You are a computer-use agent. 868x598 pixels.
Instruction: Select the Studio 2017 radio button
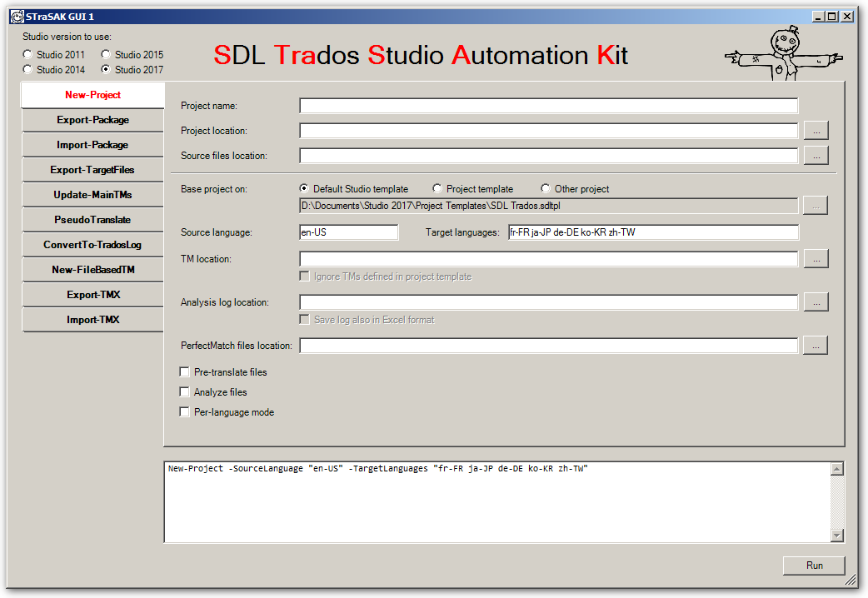(106, 69)
